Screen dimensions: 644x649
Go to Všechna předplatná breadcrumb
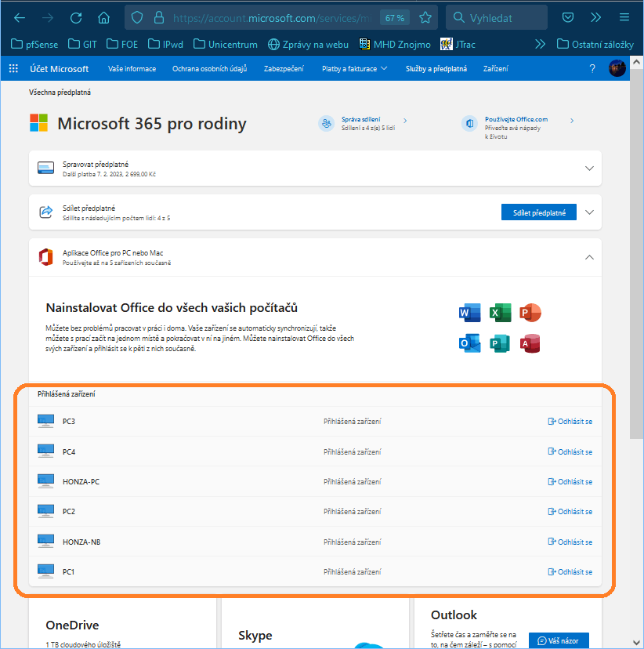[x=60, y=92]
